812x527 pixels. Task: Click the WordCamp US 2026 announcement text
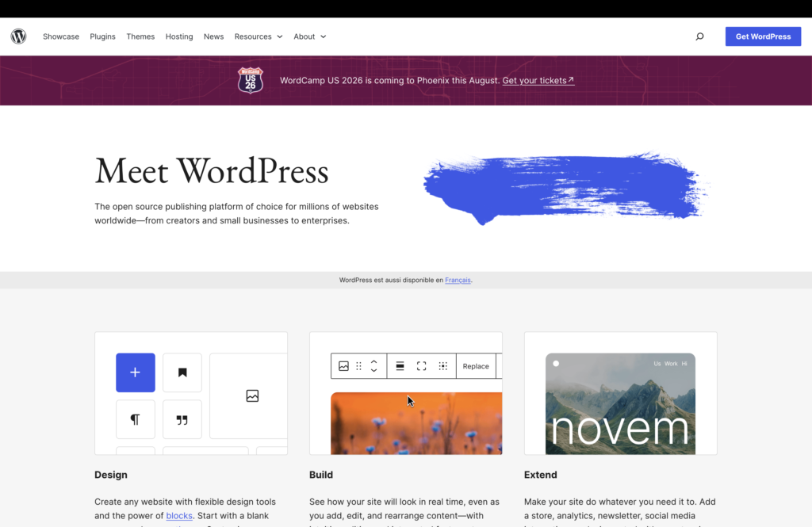coord(390,80)
